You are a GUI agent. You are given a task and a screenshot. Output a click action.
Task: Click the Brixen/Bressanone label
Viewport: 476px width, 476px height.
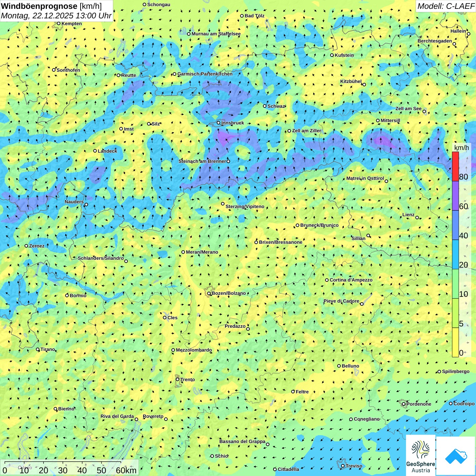(x=280, y=242)
